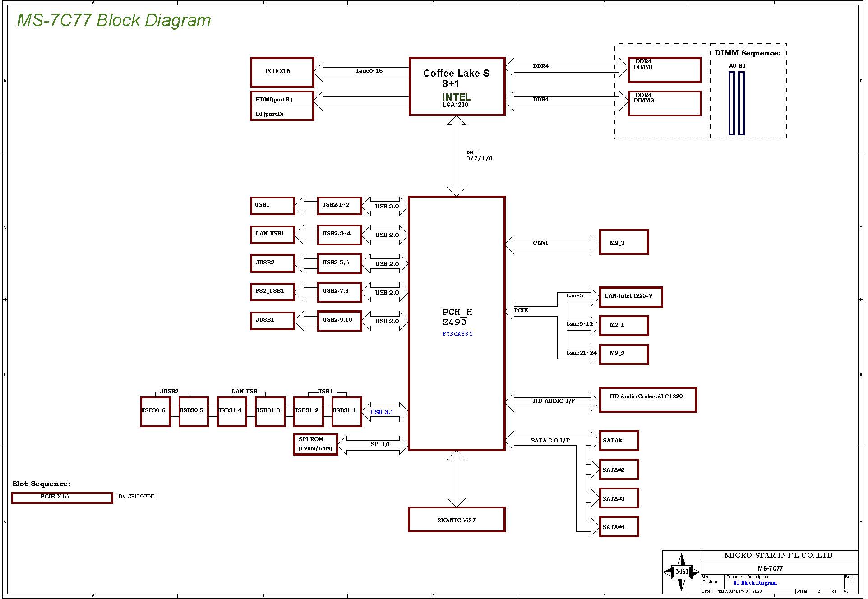This screenshot has height=599, width=868.
Task: Click the "DIMM Sequence:" heading
Action: (748, 53)
